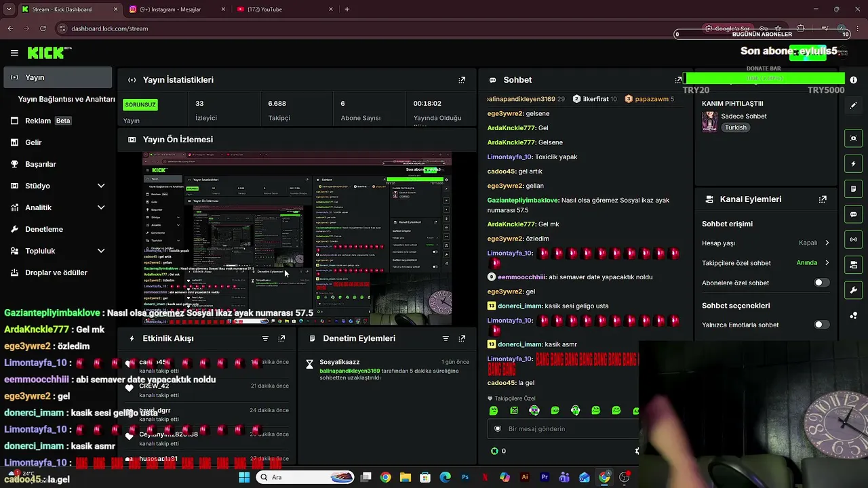
Task: Toggle stream stats broadcast icon in right sidebar
Action: tap(853, 239)
